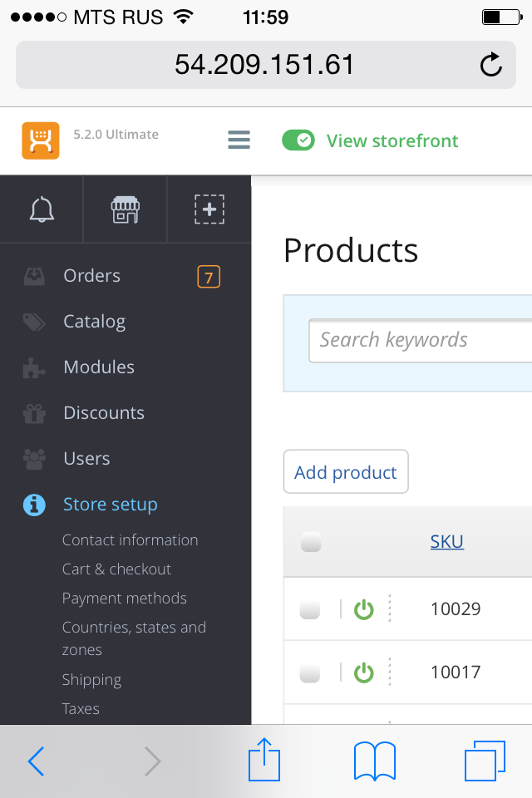This screenshot has width=532, height=798.
Task: Open Contact information submenu item
Action: tap(130, 540)
